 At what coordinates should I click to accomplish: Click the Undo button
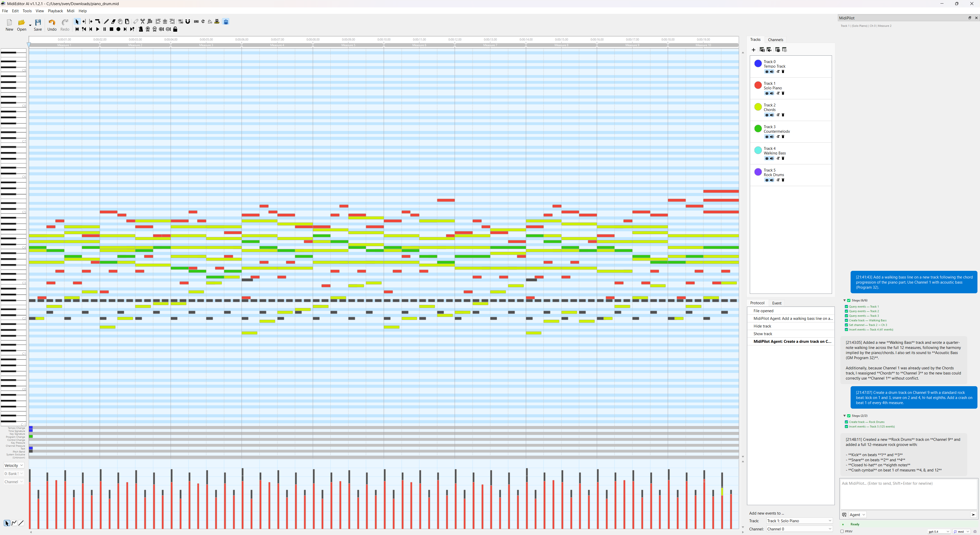(x=52, y=25)
